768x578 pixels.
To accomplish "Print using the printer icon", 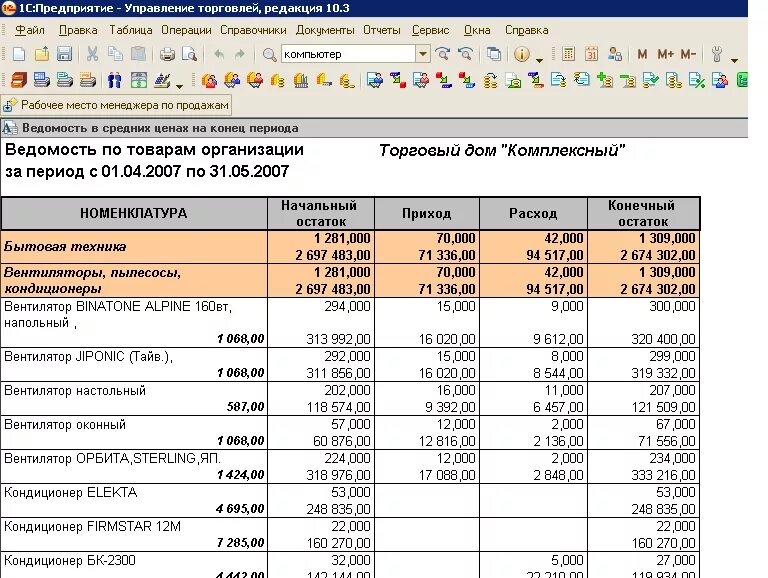I will [x=167, y=54].
